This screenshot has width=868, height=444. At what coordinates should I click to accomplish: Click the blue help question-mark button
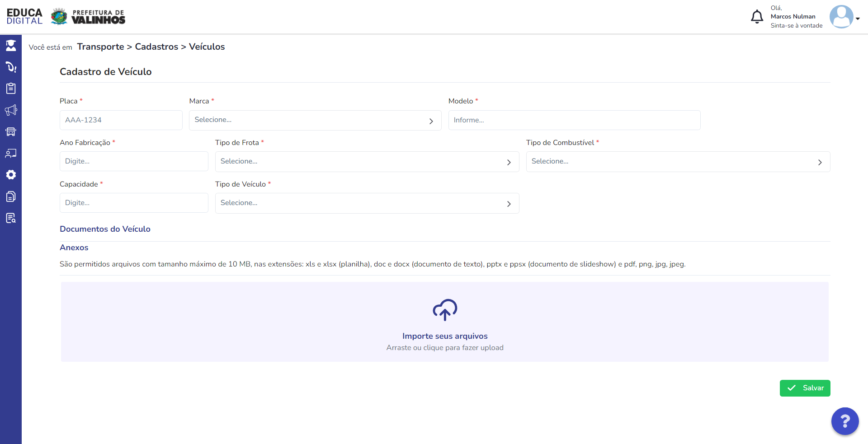tap(845, 421)
